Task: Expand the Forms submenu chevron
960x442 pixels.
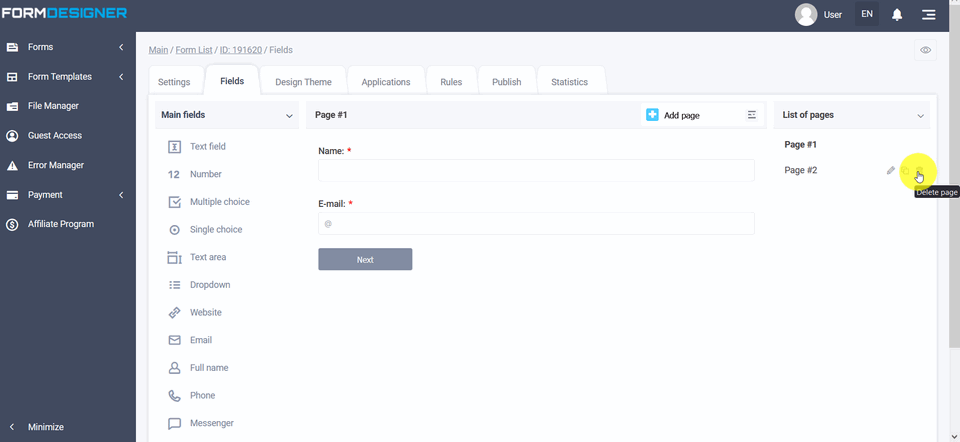Action: 121,47
